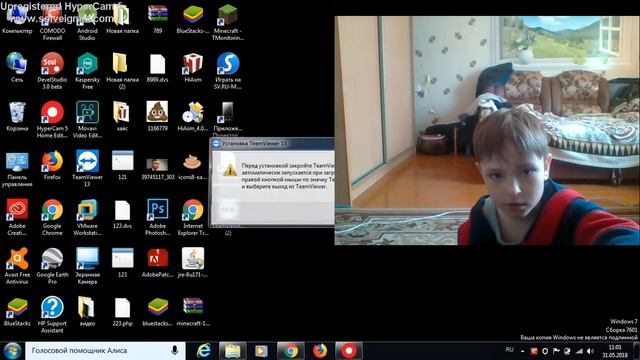The width and height of the screenshot is (640, 360).
Task: Open the хакс archive folder
Action: point(122,116)
